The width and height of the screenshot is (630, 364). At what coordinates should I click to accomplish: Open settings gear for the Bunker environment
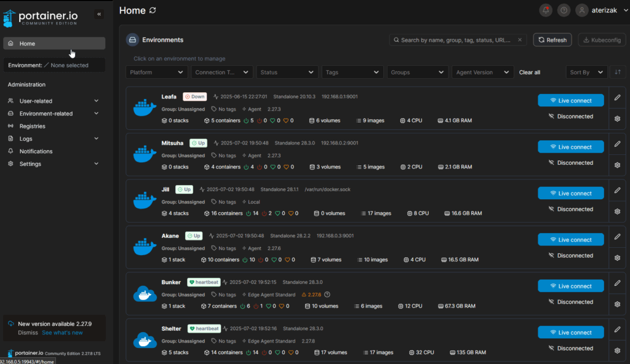tap(618, 304)
